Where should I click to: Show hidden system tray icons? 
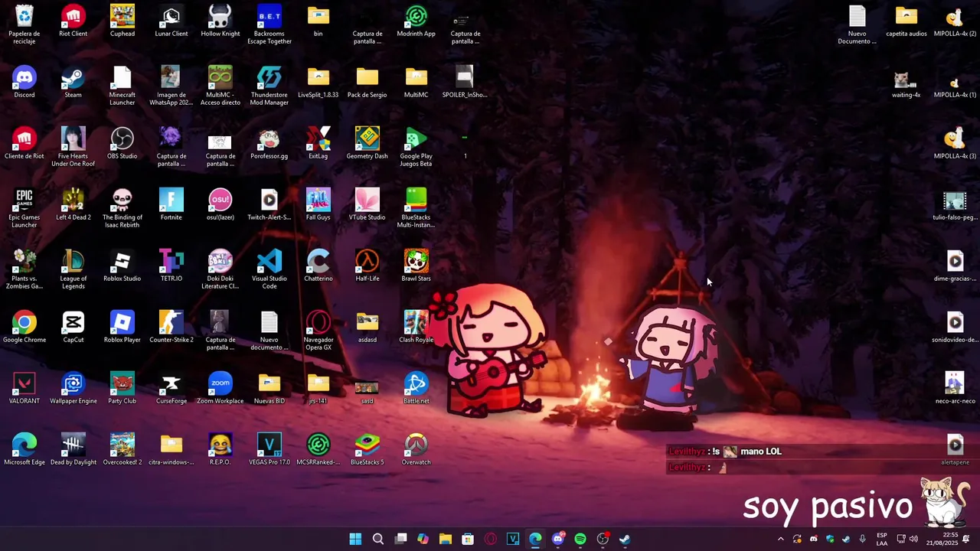(x=781, y=539)
